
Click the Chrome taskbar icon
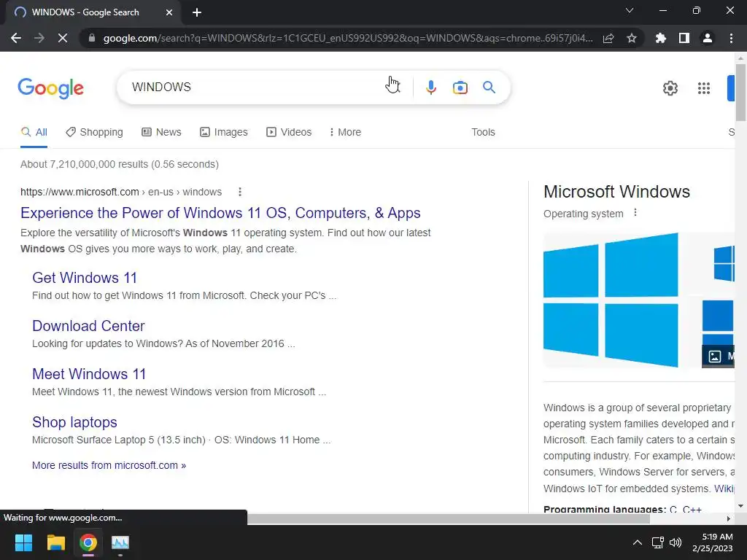coord(88,542)
